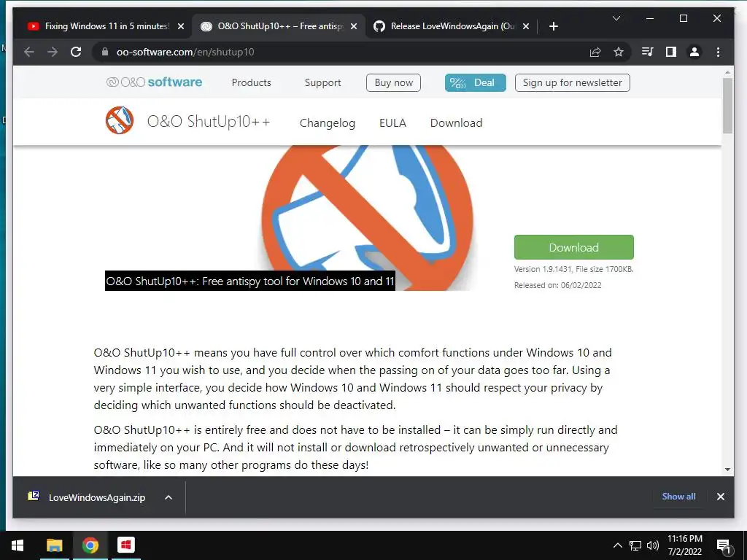Open File Explorer from taskbar
This screenshot has width=747, height=560.
[54, 545]
